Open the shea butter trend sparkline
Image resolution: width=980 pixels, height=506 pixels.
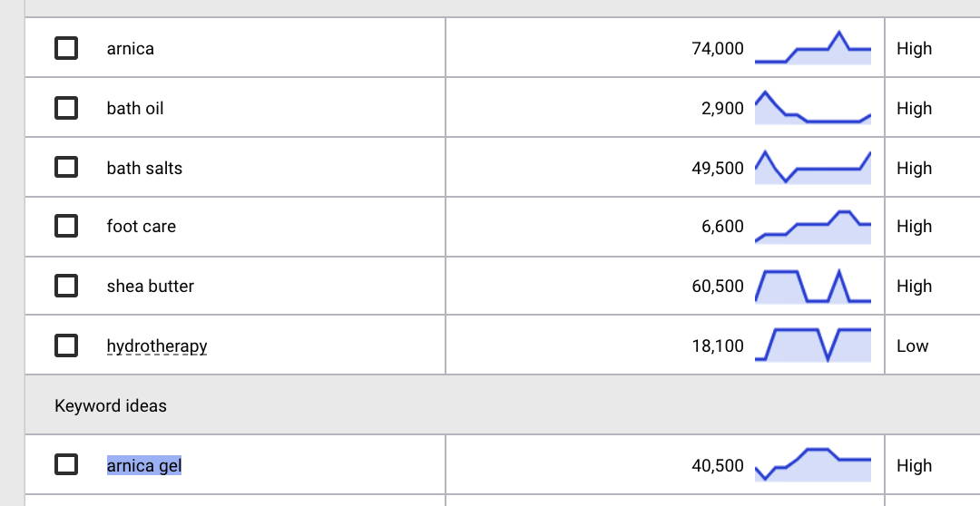tap(812, 287)
